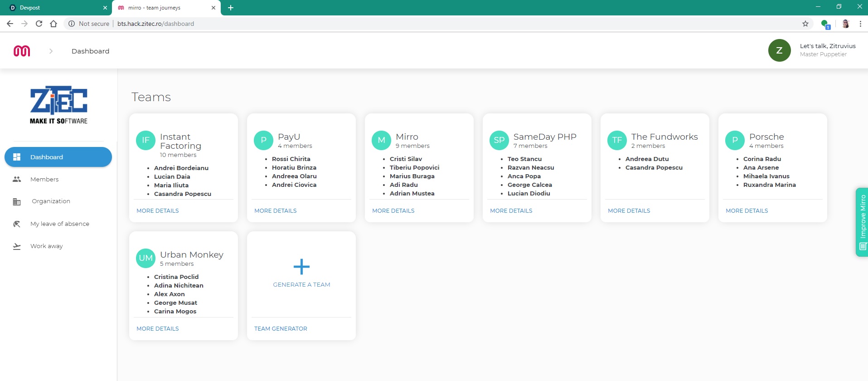Open the Z user avatar
Screen dimensions: 868x381
pyautogui.click(x=779, y=50)
